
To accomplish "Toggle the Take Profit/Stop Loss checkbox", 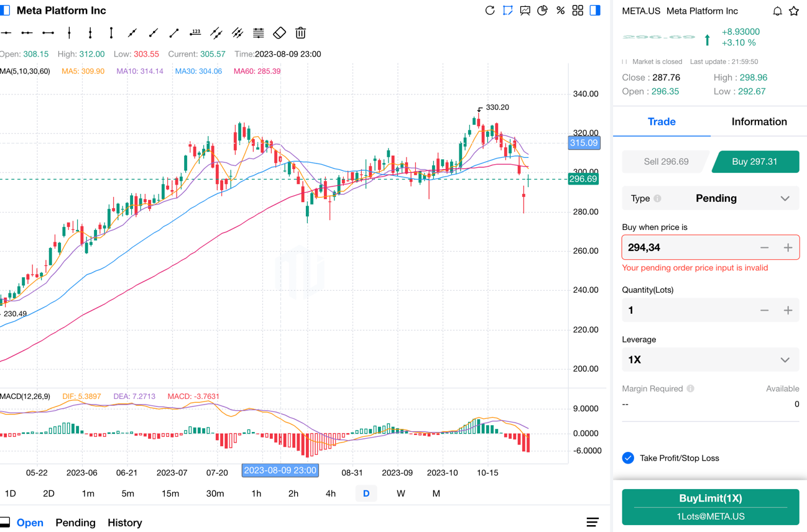I will tap(628, 458).
